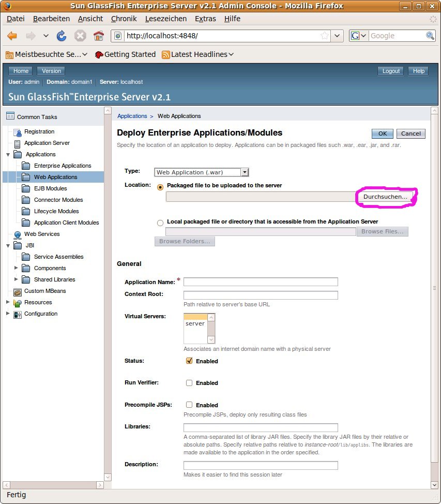The width and height of the screenshot is (441, 504).
Task: Click the browser back arrow icon
Action: coord(12,36)
